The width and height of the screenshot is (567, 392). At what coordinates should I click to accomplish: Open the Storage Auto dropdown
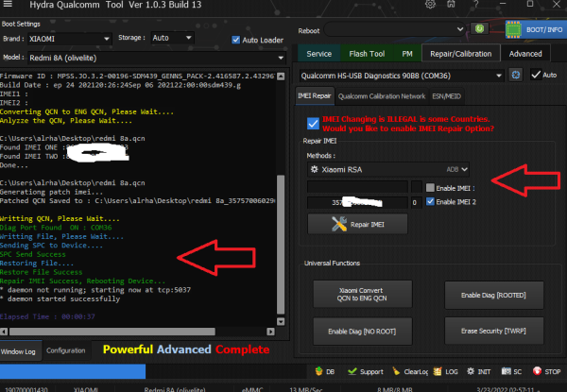tap(172, 38)
